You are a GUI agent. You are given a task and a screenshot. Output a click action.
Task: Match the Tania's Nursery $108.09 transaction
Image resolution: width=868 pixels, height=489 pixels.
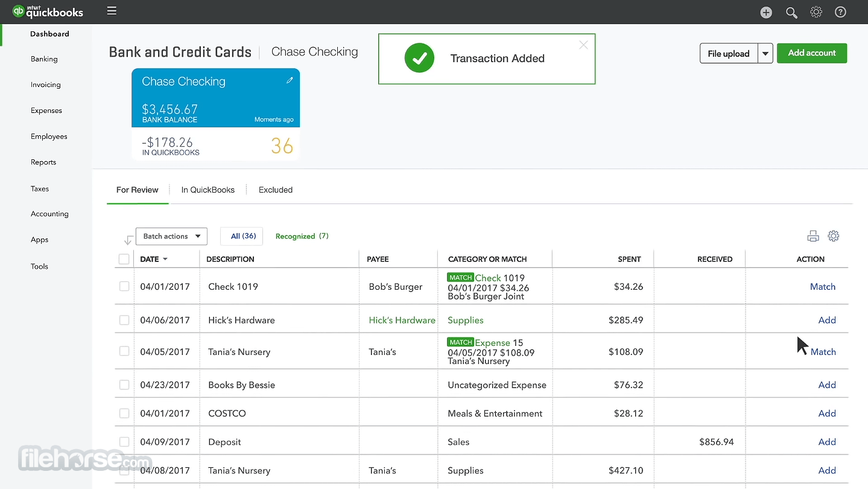823,352
